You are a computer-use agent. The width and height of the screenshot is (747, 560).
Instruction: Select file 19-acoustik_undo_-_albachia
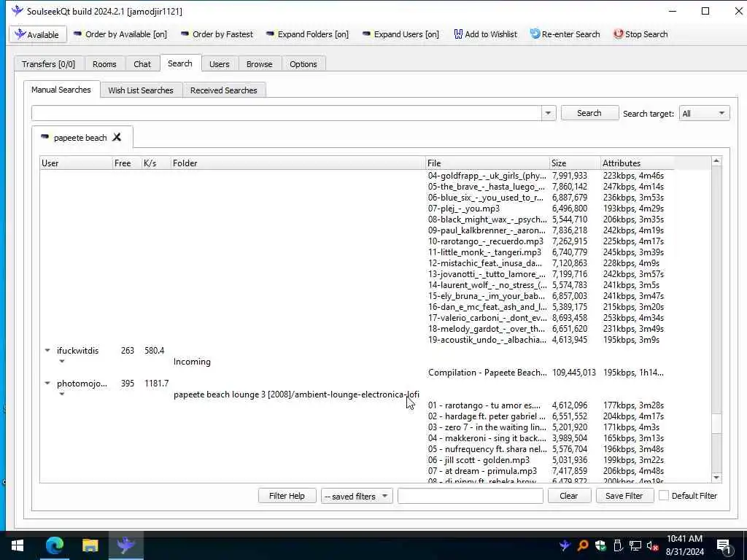tap(487, 340)
